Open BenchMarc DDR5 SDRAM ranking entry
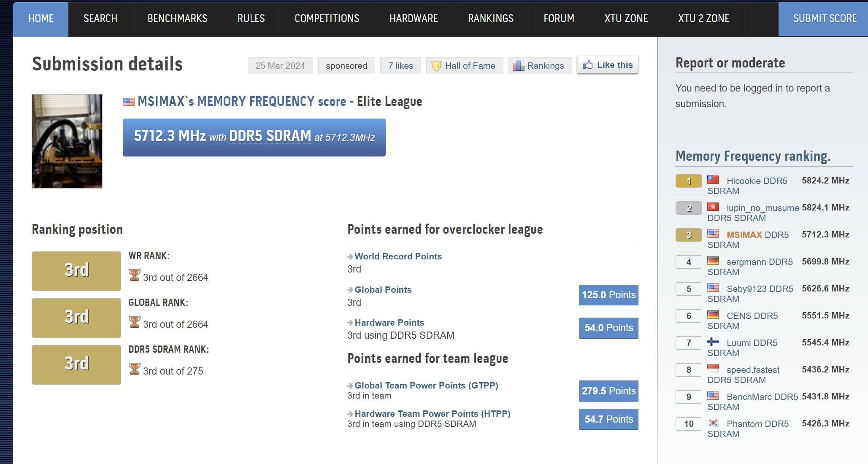This screenshot has height=464, width=868. point(753,402)
